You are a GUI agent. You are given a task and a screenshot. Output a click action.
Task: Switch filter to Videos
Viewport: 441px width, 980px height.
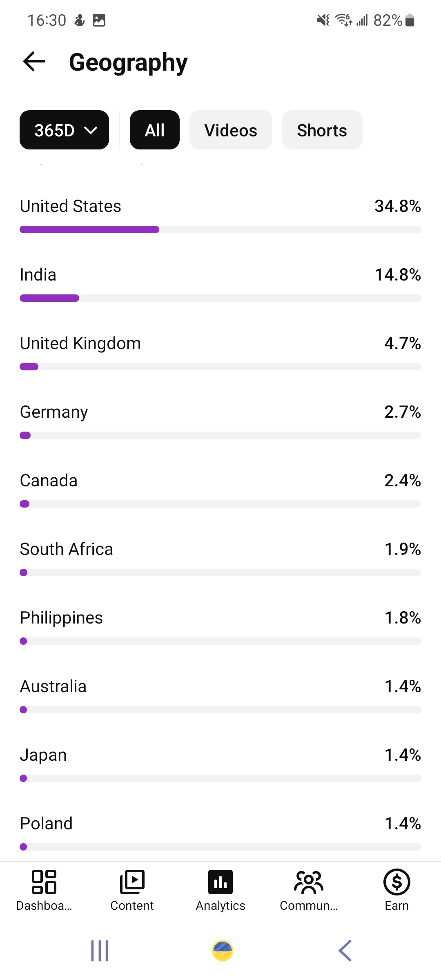point(231,130)
